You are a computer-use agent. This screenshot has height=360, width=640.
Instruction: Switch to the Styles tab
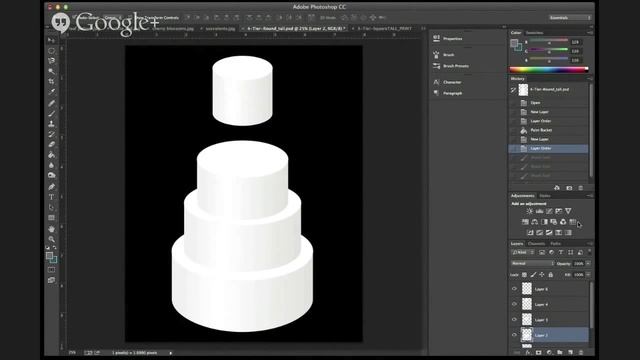tap(544, 196)
